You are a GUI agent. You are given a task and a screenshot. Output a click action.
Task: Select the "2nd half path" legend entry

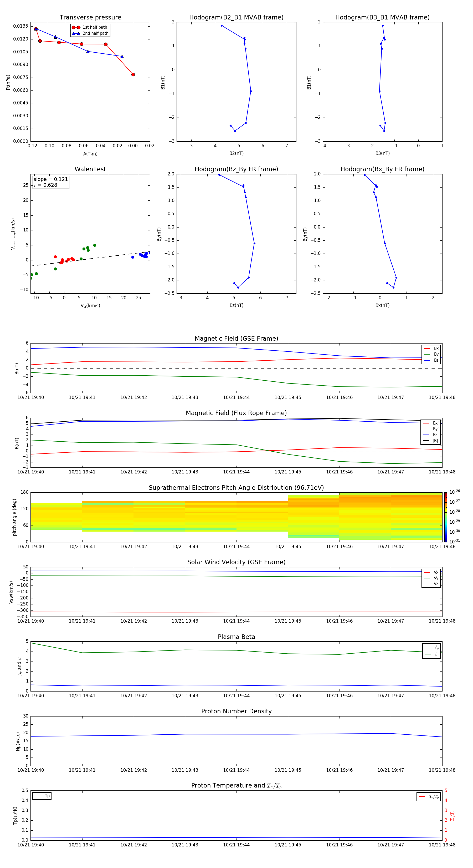(90, 33)
